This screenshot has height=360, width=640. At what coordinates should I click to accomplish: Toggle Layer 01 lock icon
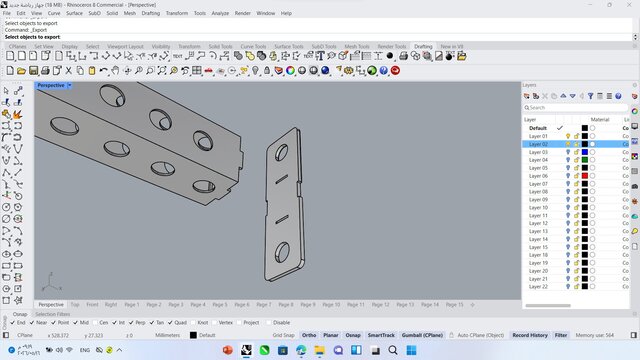(576, 136)
